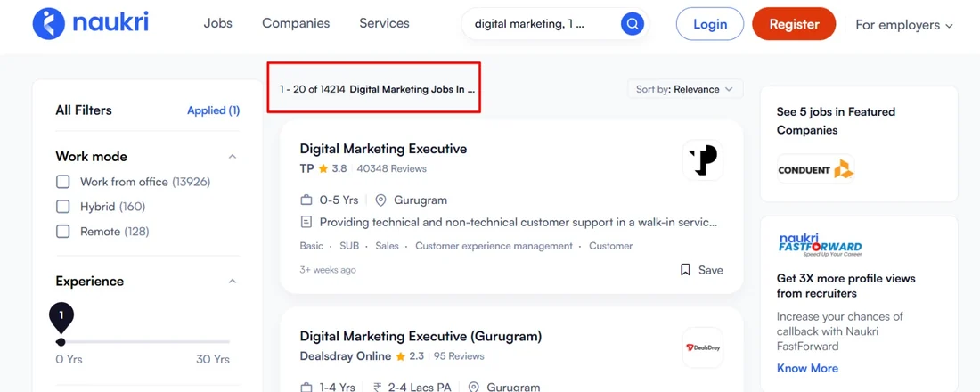980x392 pixels.
Task: Open Digital Marketing Executive (Gurugram) job title
Action: [421, 337]
